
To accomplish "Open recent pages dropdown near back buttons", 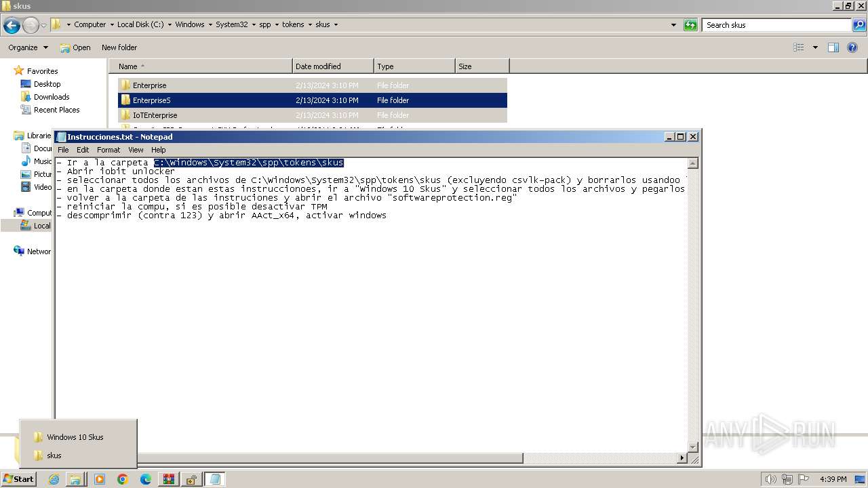I will coord(44,26).
